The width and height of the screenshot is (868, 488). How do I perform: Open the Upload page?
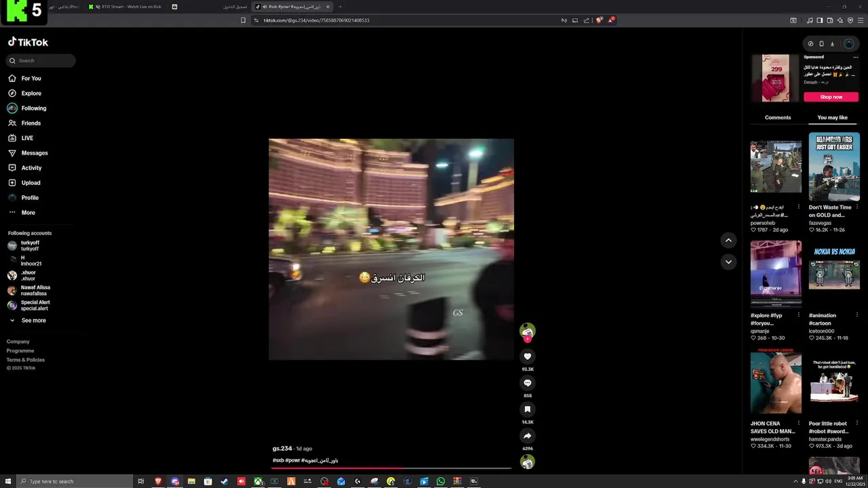pyautogui.click(x=31, y=183)
